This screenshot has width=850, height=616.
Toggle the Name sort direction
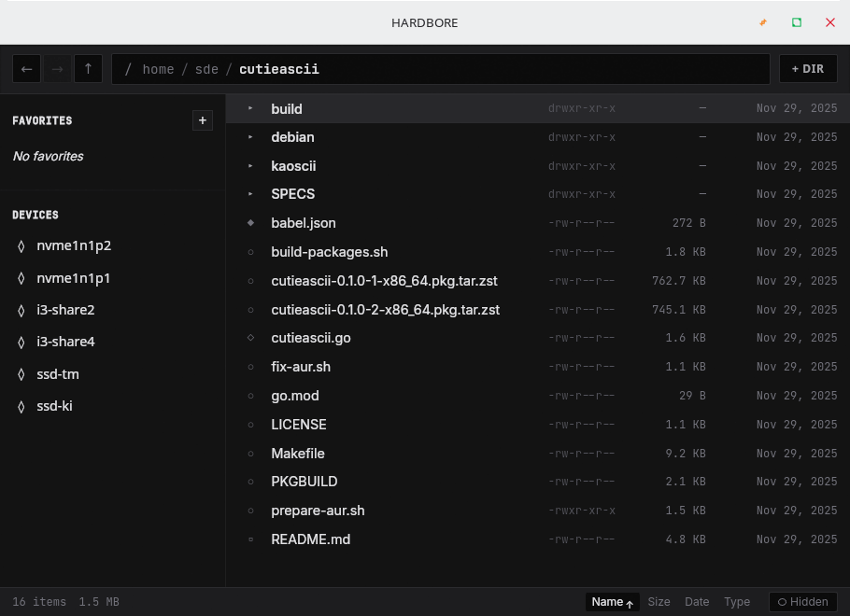613,602
